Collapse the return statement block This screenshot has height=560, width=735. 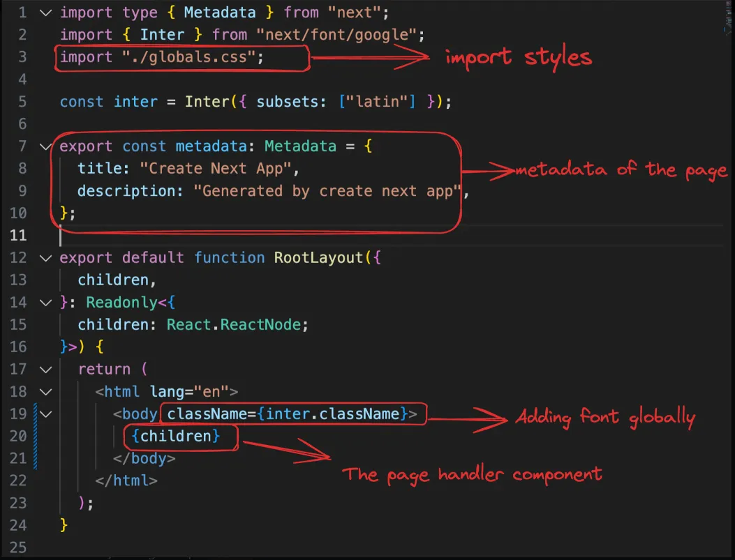pos(46,370)
